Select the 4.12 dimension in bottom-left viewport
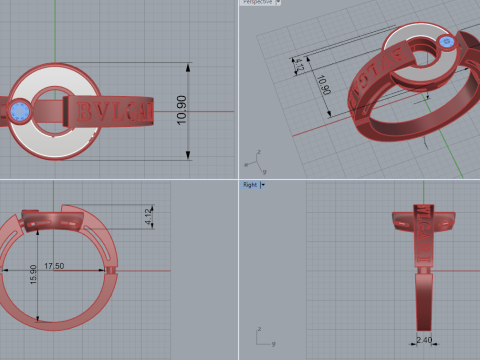Image resolution: width=480 pixels, height=360 pixels. click(x=148, y=216)
